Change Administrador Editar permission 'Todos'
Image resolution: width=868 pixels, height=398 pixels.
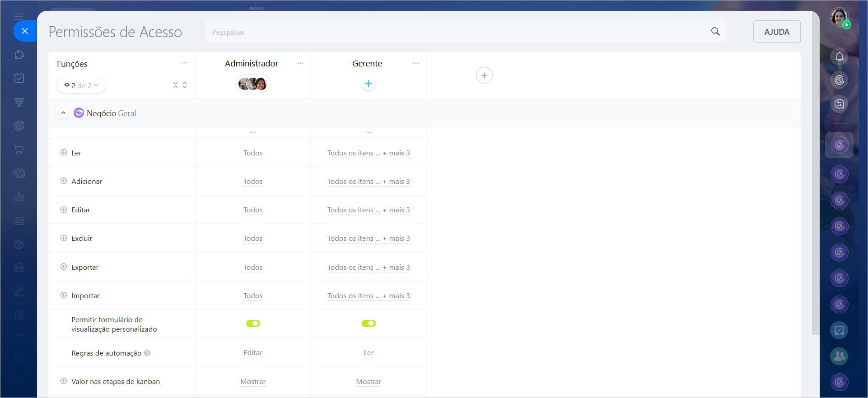pyautogui.click(x=253, y=210)
